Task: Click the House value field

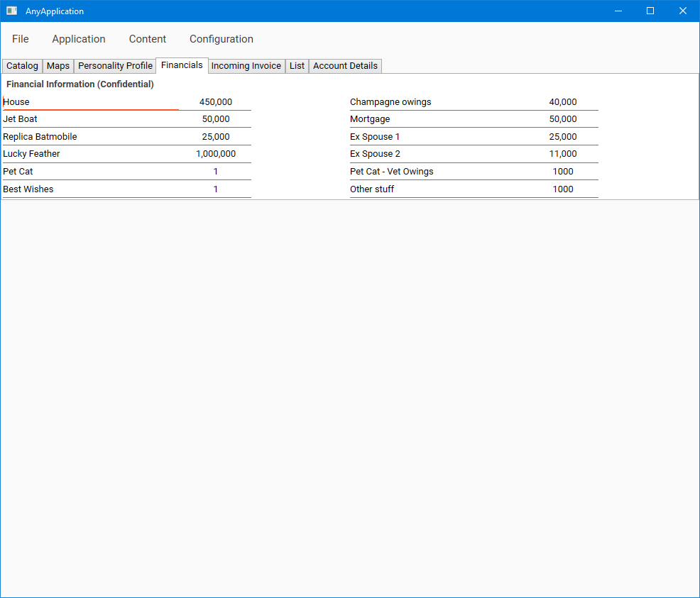Action: point(216,102)
